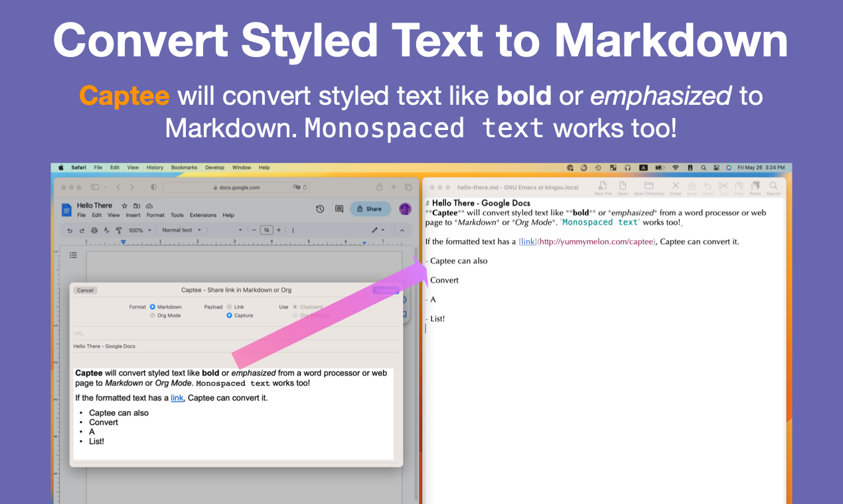Click the Google Docs undo icon
The height and width of the screenshot is (504, 843).
(70, 230)
